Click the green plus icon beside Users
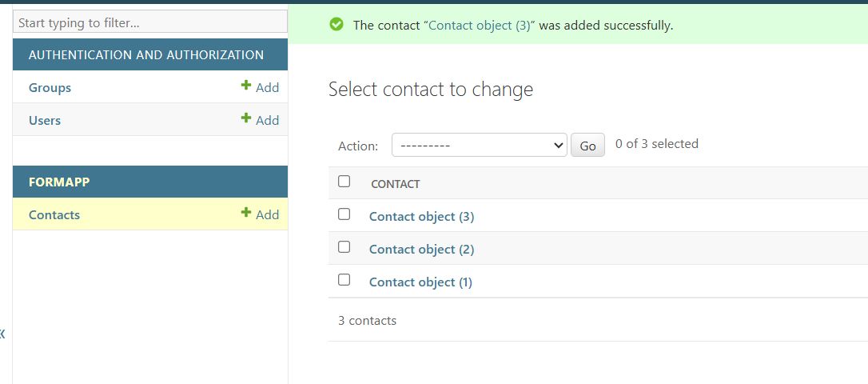 click(x=246, y=118)
